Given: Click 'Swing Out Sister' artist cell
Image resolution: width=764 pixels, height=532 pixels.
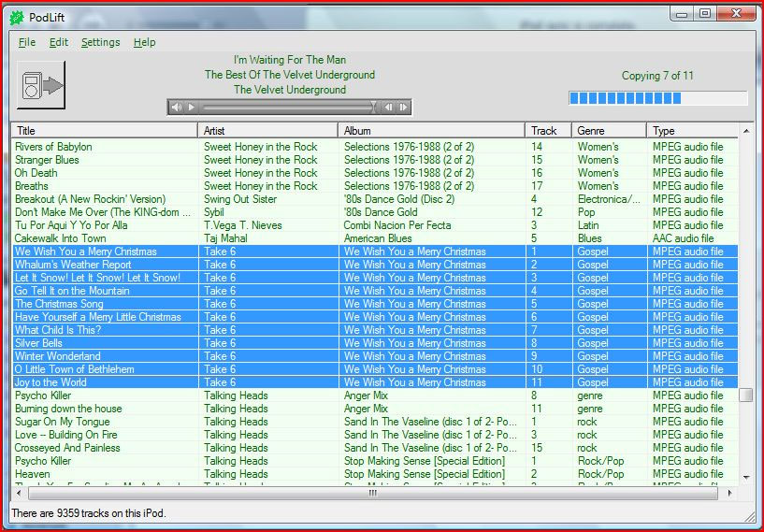Looking at the screenshot, I should coord(240,199).
